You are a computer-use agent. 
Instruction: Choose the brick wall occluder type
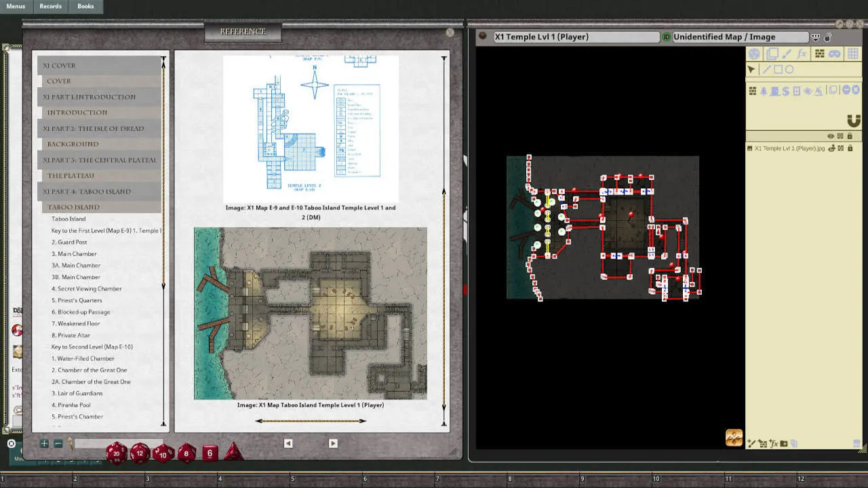(x=753, y=91)
